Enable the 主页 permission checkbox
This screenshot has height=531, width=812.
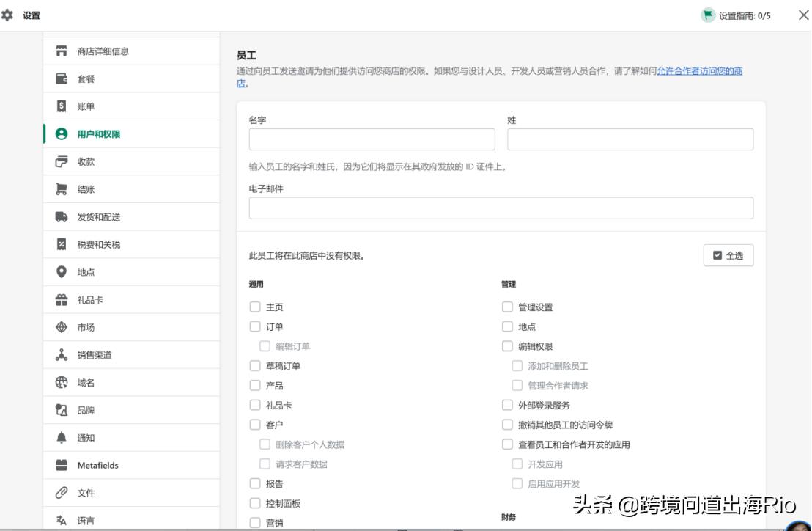[254, 308]
